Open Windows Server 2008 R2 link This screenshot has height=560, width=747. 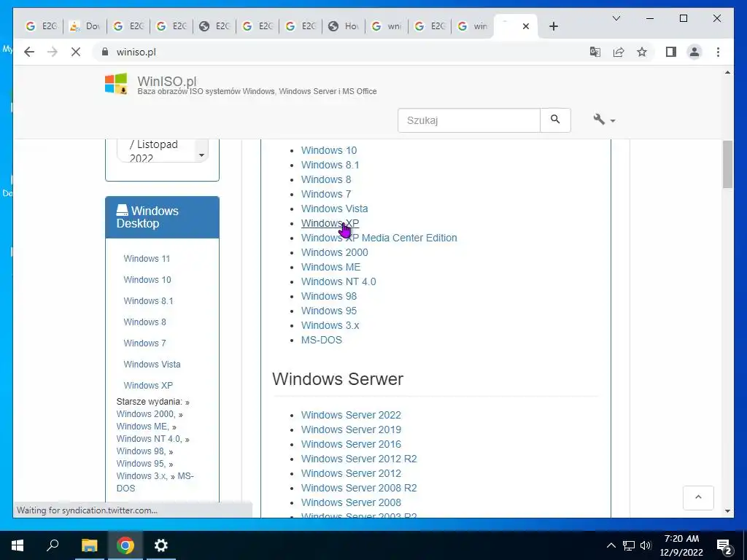tap(359, 488)
